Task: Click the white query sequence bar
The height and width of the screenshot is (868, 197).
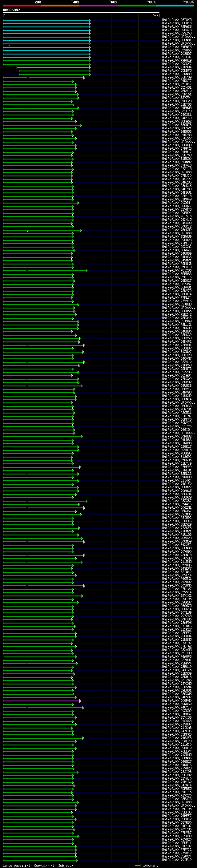Action: 81,13
